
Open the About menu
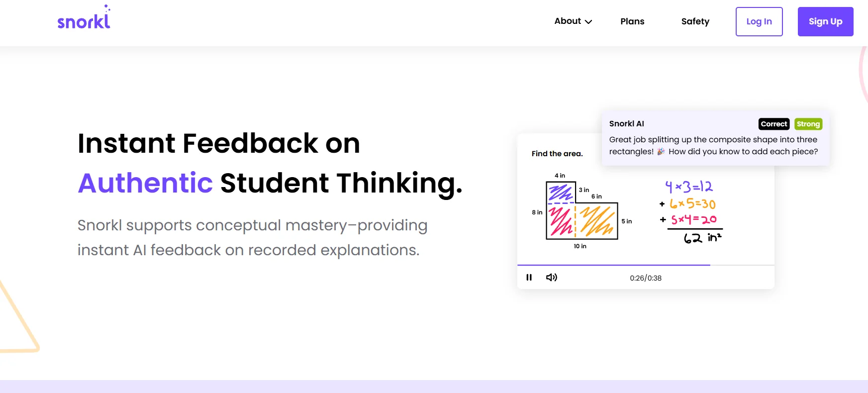pos(568,21)
